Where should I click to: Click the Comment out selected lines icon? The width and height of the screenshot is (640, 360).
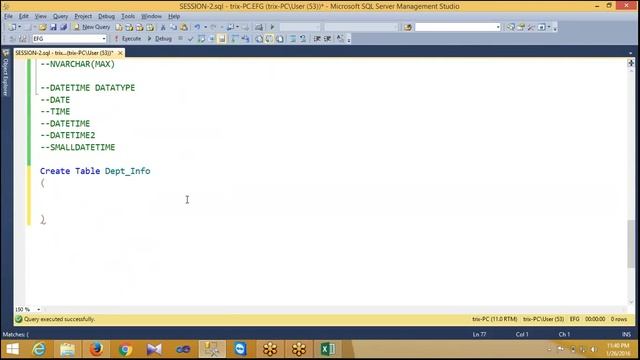(293, 39)
